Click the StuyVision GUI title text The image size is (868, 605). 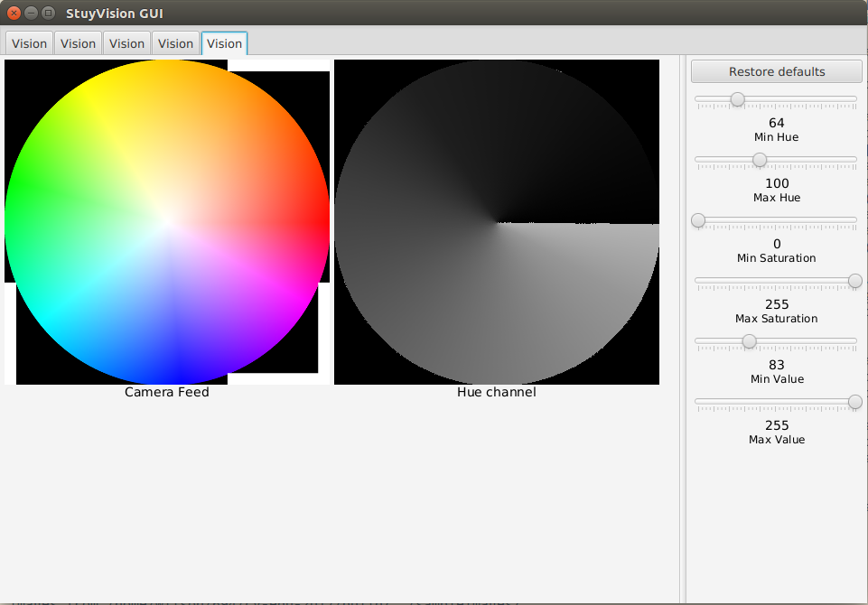click(x=115, y=14)
